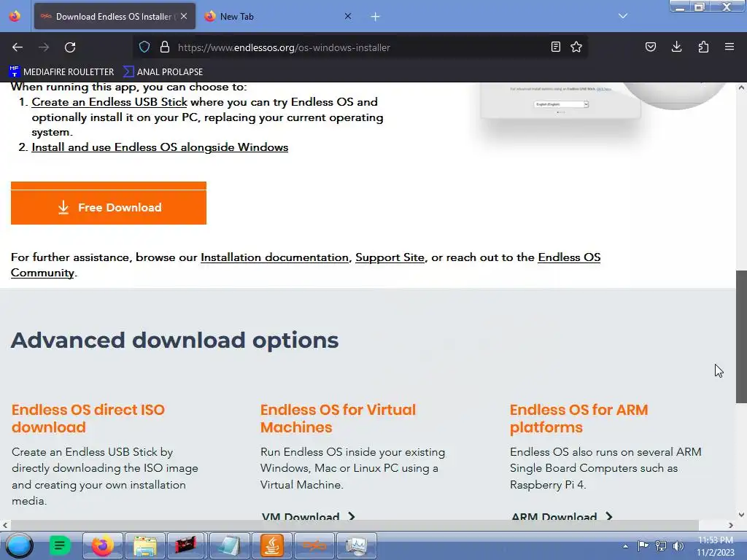Open the red graphics card taskbar icon
Viewport: 747px width, 560px height.
tap(186, 545)
